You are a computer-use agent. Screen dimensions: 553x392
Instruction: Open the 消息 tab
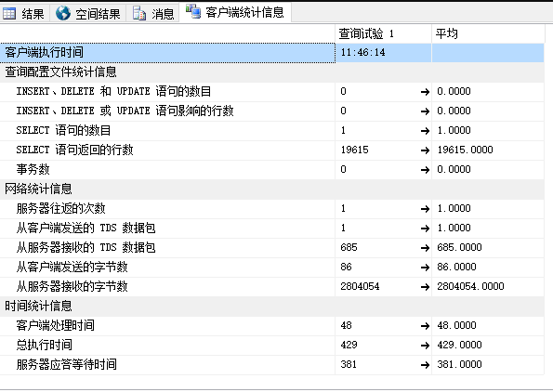pyautogui.click(x=153, y=13)
